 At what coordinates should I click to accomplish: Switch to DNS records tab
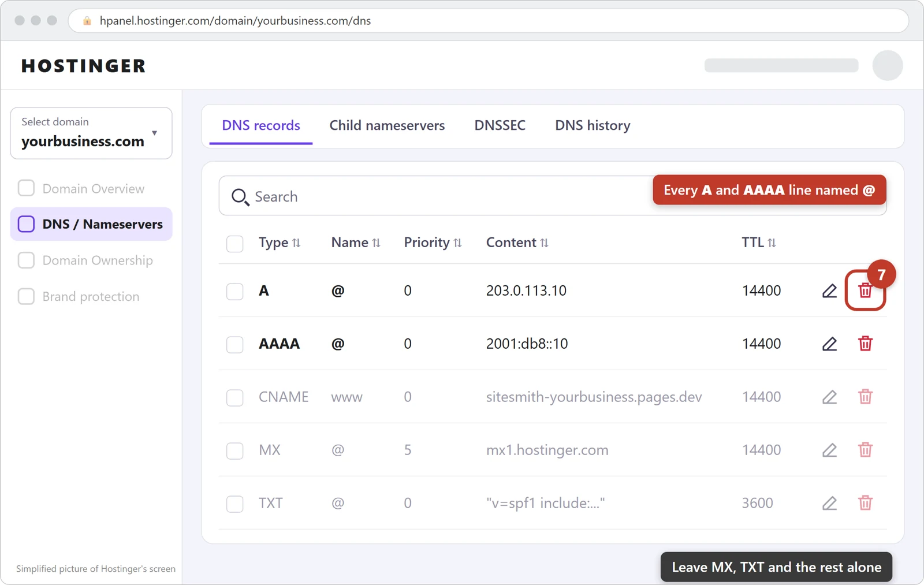(261, 125)
